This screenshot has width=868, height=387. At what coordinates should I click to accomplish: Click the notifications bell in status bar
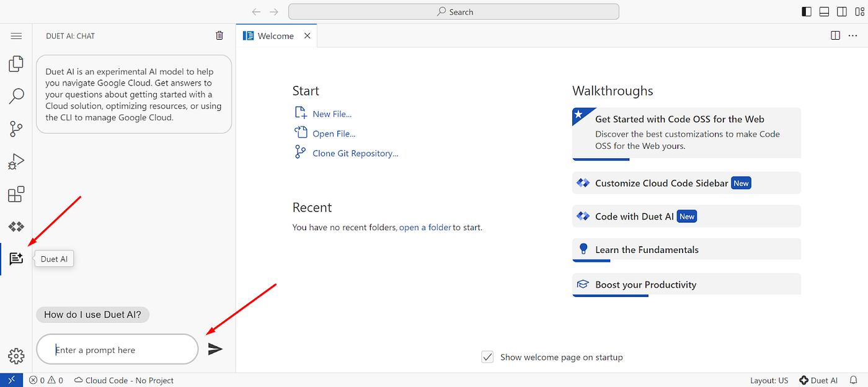(x=855, y=380)
